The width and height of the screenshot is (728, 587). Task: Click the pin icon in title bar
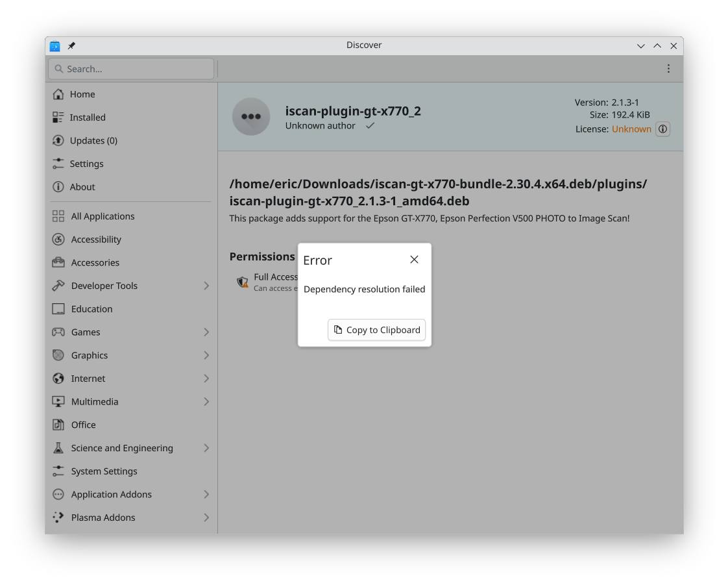pos(71,45)
